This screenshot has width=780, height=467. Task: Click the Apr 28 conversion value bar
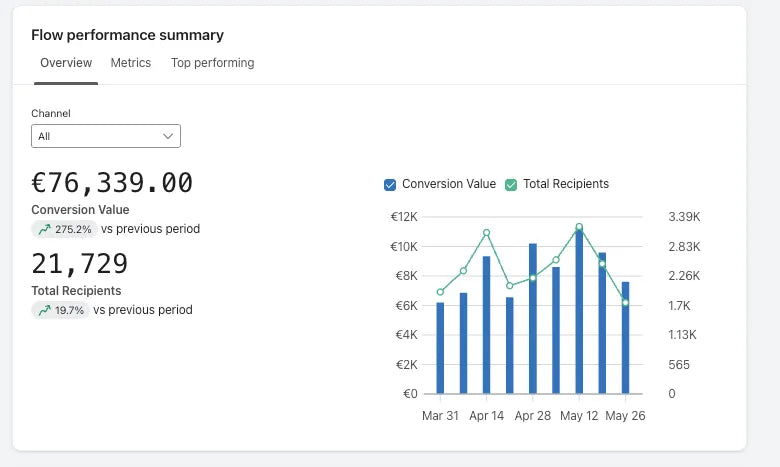533,318
